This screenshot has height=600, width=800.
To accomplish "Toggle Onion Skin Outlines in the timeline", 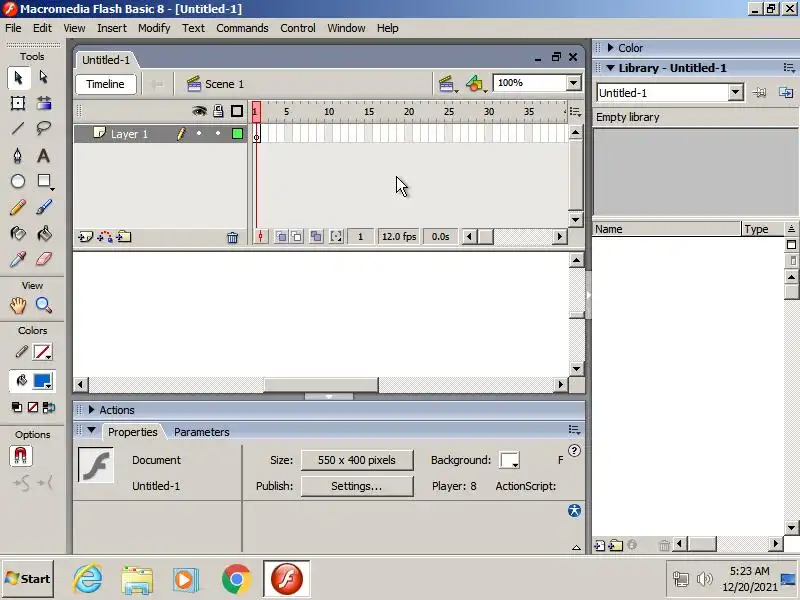I will 296,236.
